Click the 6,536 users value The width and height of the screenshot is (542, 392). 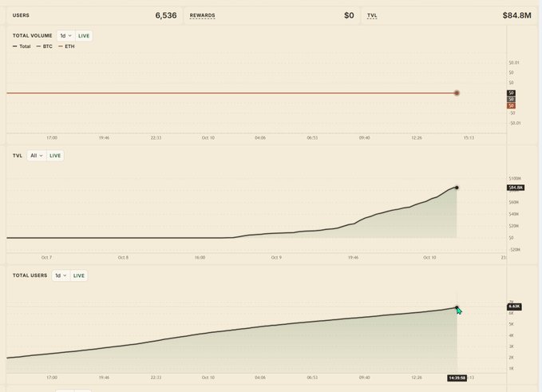(x=166, y=15)
